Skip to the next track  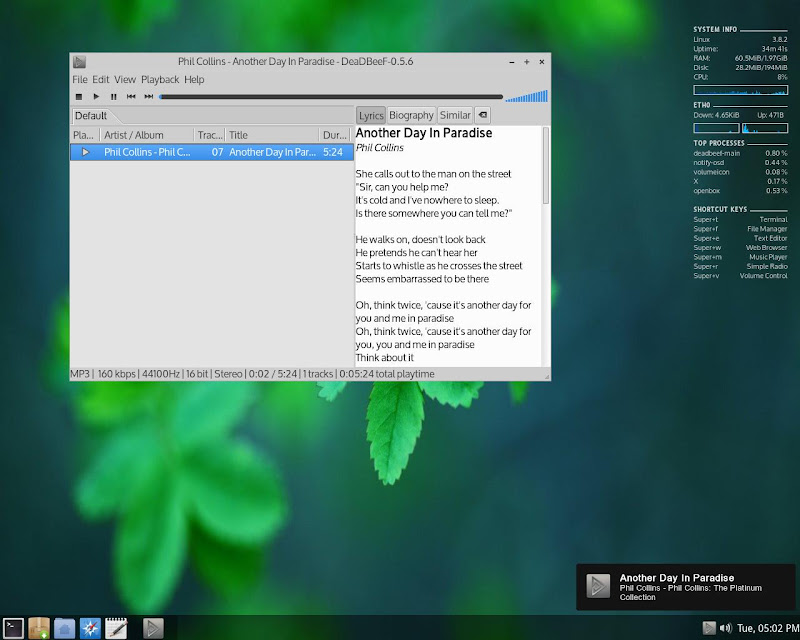coord(148,97)
